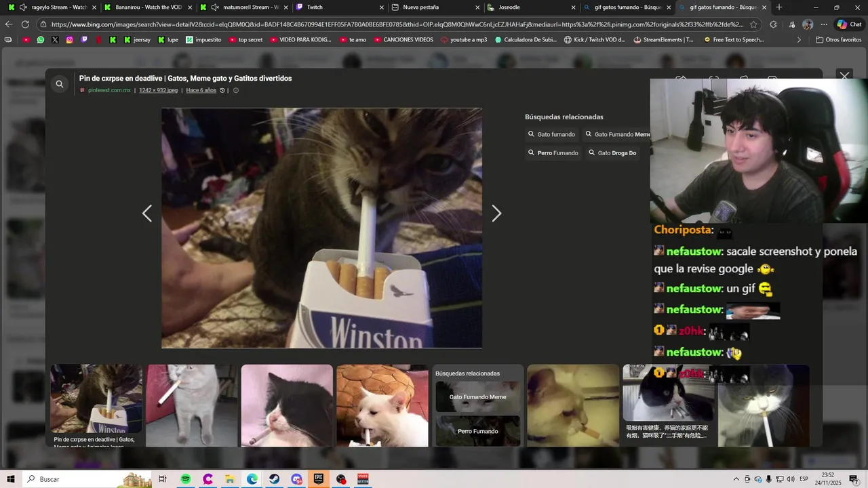This screenshot has height=488, width=868.
Task: Open Spotify from taskbar
Action: tap(186, 479)
